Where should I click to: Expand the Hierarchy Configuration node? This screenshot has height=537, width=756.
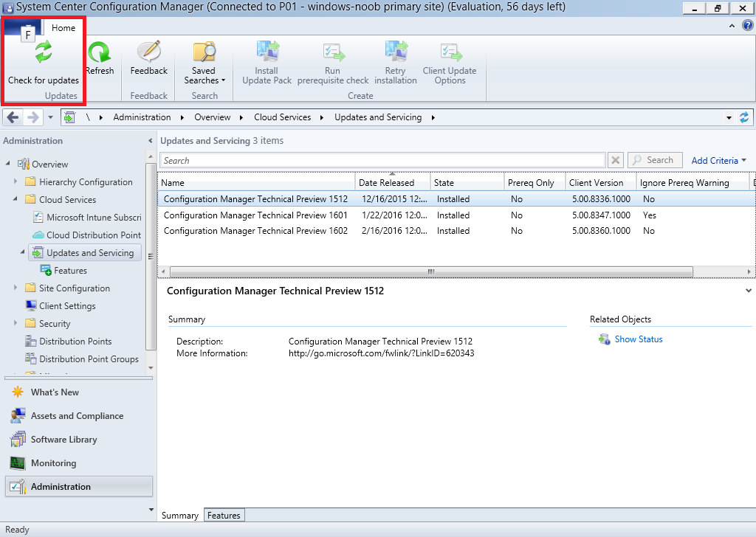[16, 181]
